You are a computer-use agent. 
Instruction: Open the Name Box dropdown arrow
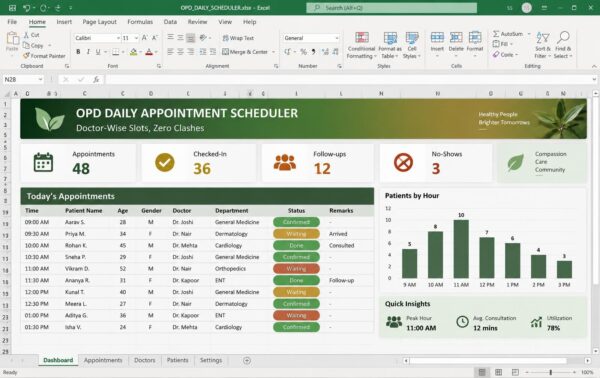41,80
